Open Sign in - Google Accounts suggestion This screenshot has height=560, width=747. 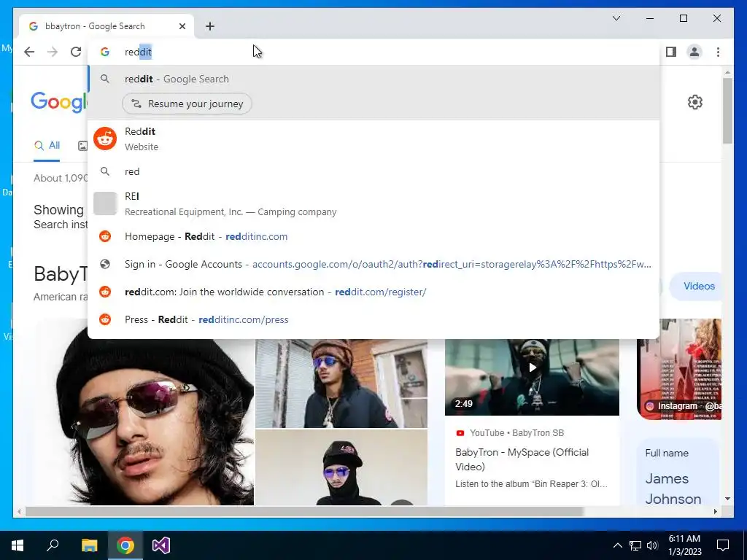[x=373, y=264]
